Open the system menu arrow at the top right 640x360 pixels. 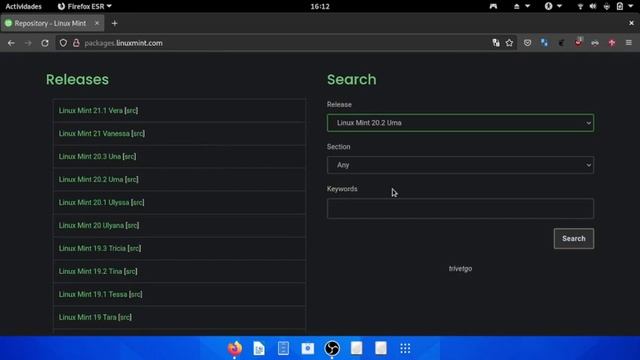(x=631, y=6)
